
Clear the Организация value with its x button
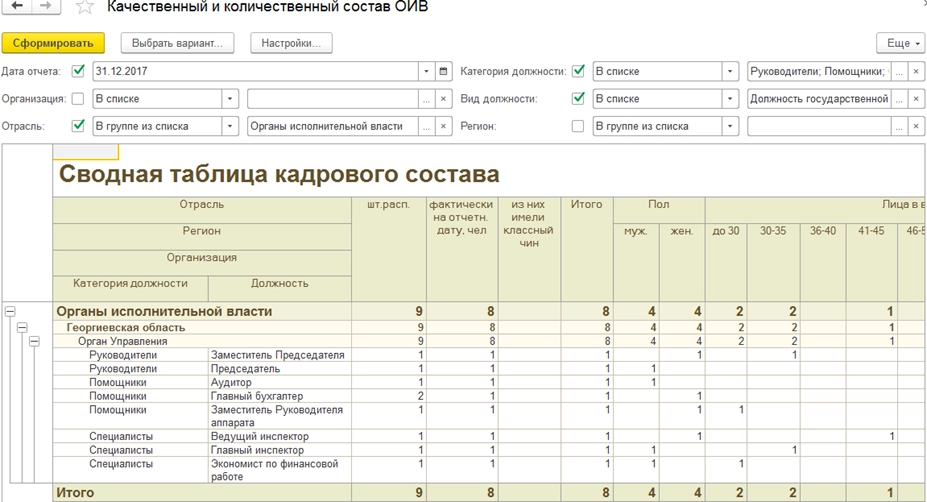443,99
